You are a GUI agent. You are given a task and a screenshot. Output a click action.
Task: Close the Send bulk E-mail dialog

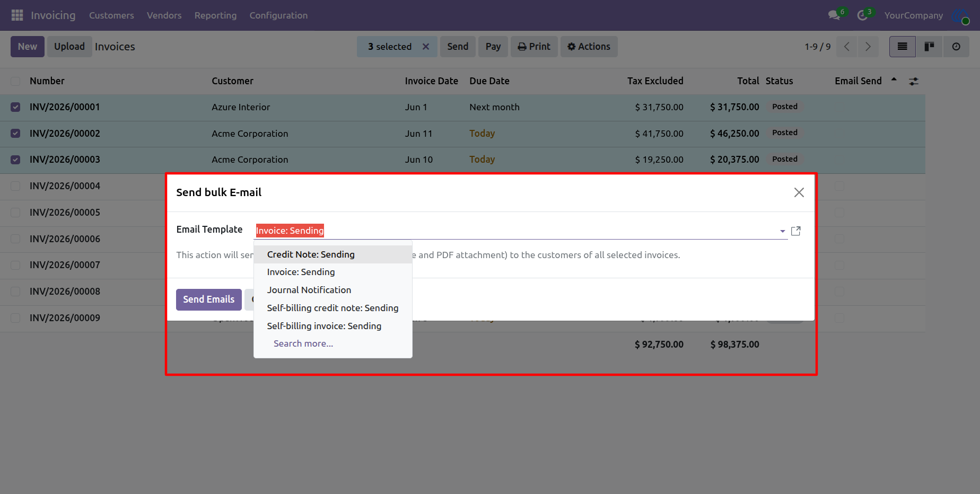pos(799,192)
